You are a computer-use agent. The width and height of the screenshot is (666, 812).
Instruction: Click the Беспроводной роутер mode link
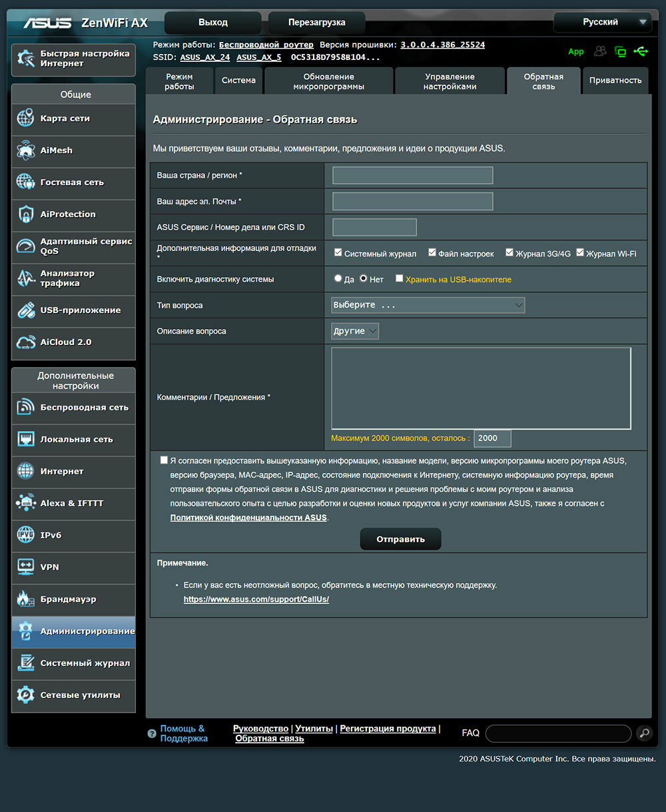[266, 45]
